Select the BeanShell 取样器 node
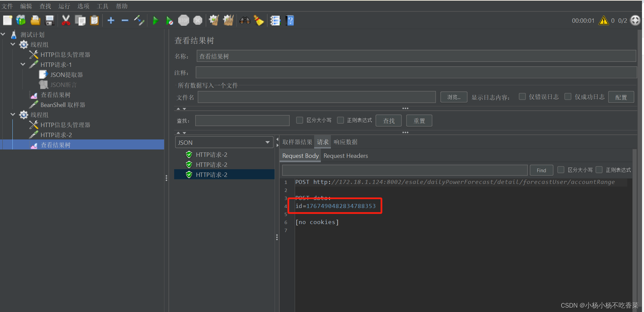Viewport: 644px width, 312px height. (63, 105)
